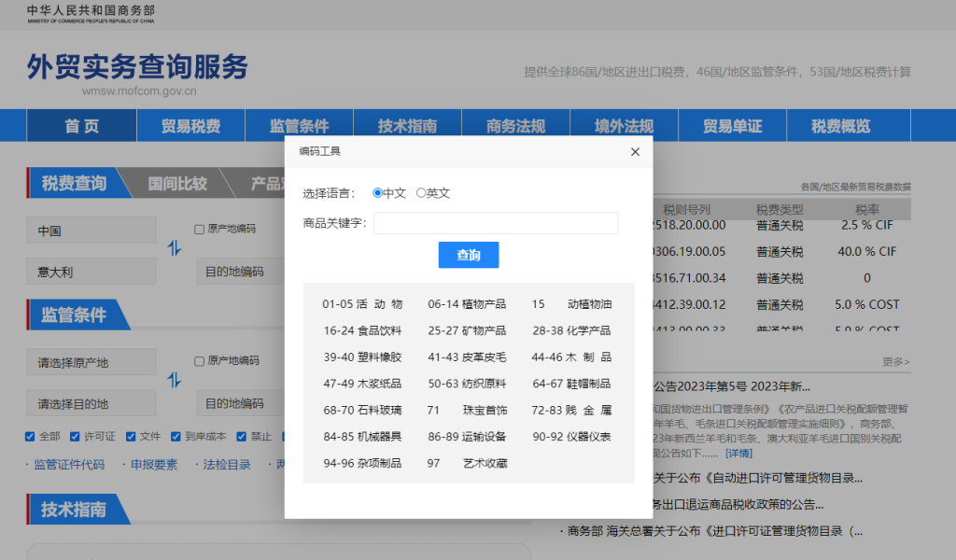
Task: Choose category 50-63 纺织原料
Action: pos(467,384)
